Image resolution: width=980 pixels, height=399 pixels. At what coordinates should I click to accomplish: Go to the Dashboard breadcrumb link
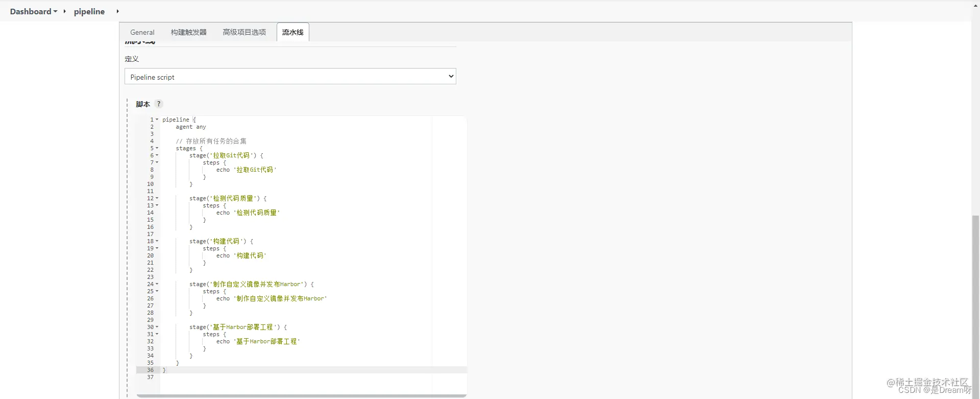coord(31,11)
